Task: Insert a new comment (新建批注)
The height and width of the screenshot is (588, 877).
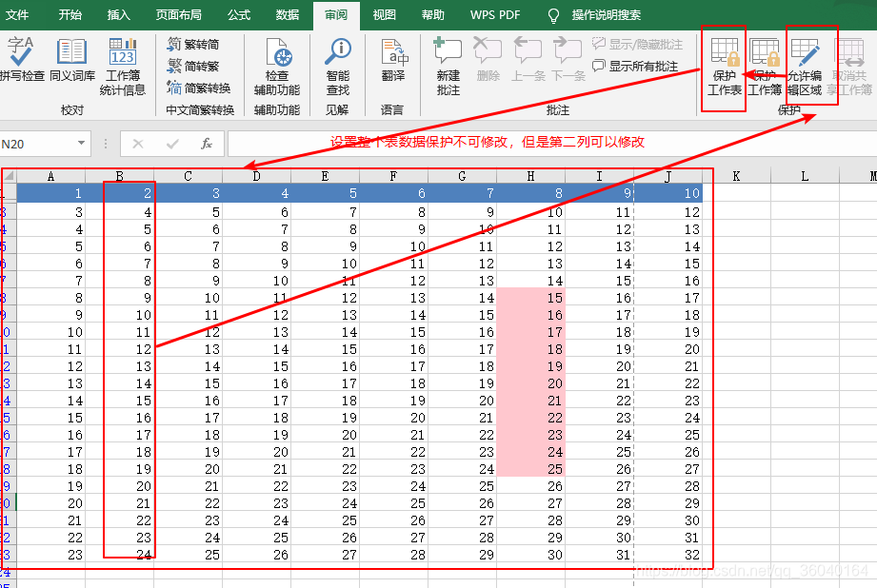Action: point(447,59)
